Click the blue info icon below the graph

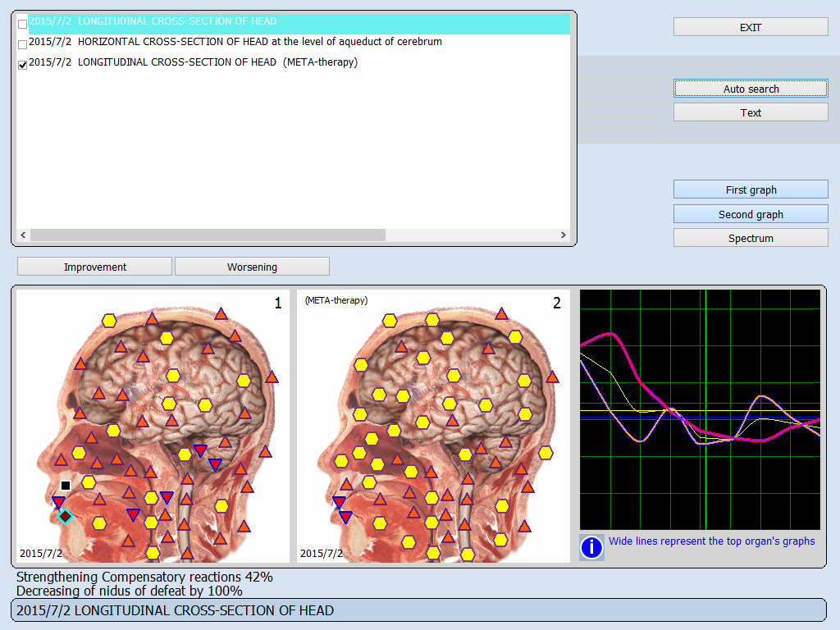pyautogui.click(x=592, y=547)
